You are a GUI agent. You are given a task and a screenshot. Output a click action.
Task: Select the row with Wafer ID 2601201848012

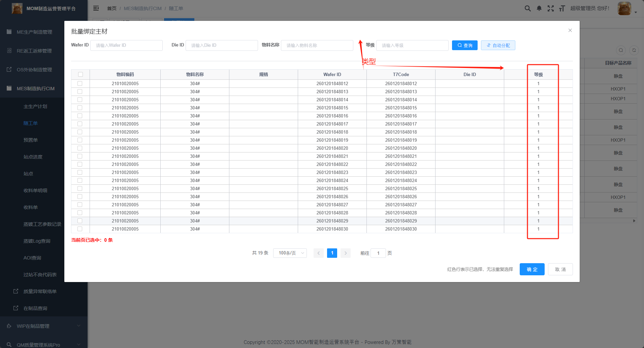(80, 83)
